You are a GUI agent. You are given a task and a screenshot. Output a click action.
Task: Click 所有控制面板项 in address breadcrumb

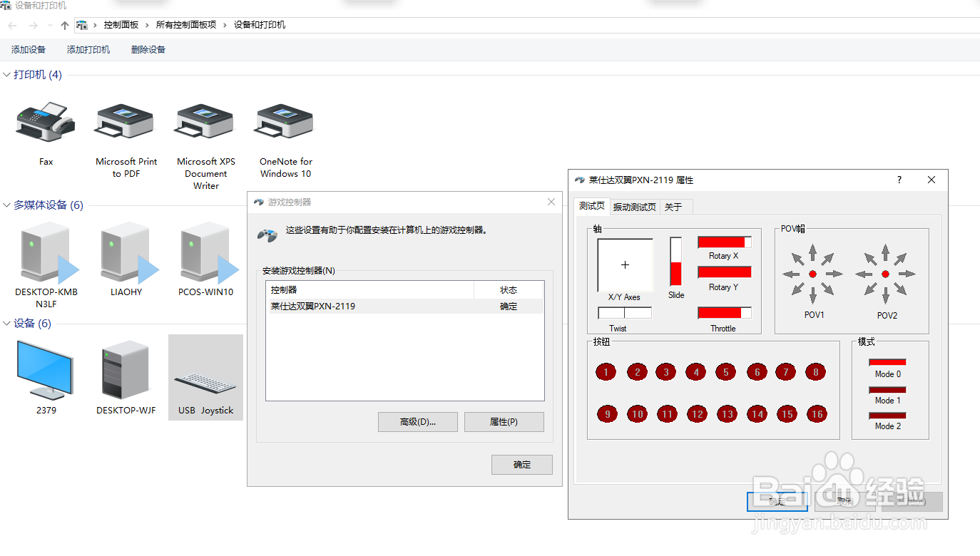point(186,25)
